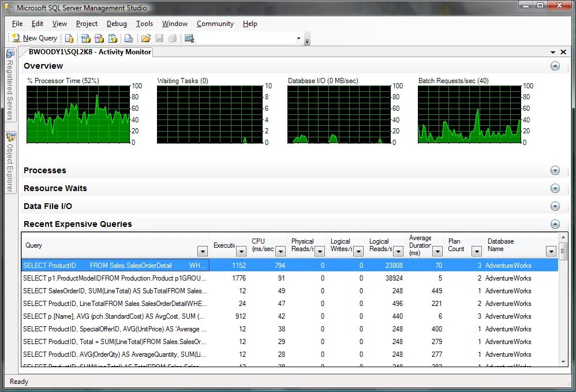Click the Activity Monitor toolbar icon

click(189, 38)
